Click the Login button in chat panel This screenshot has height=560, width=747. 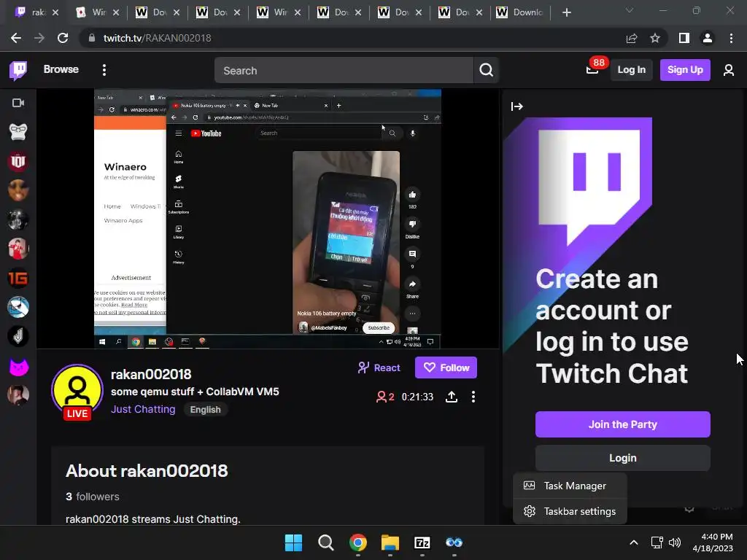[623, 458]
